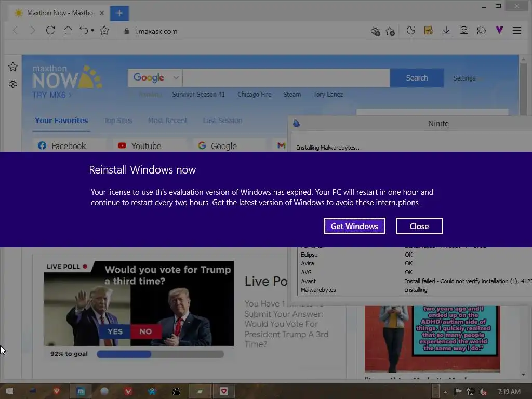
Task: Click the Maxthon Now search field
Action: (x=286, y=78)
